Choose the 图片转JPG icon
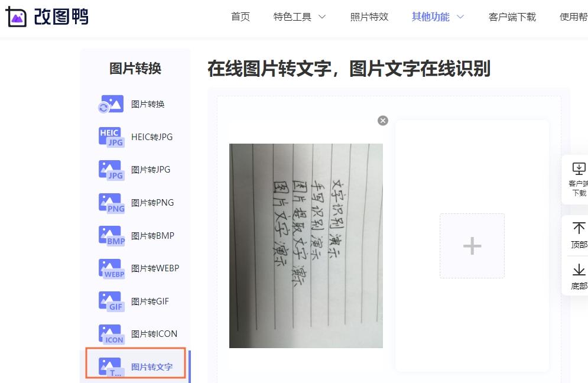The height and width of the screenshot is (383, 588). pyautogui.click(x=111, y=170)
